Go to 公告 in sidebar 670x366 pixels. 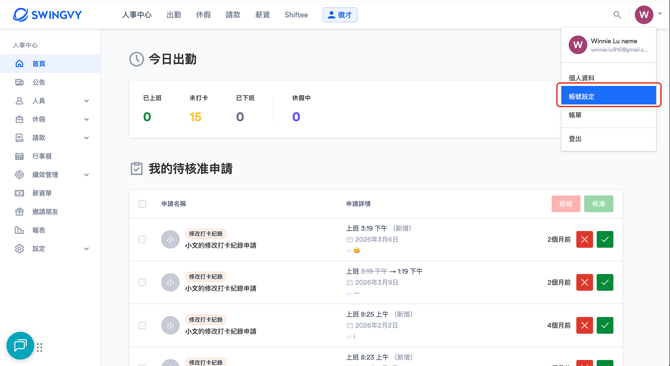click(50, 82)
